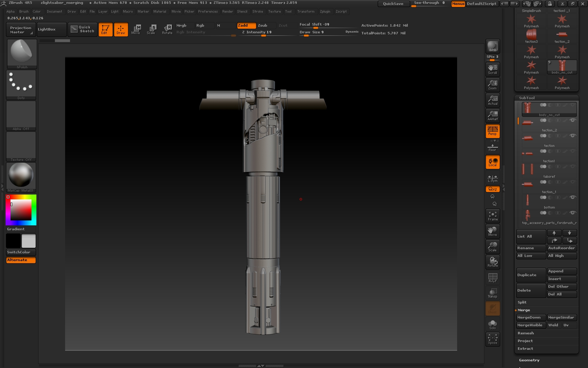Toggle Solo mode
Image resolution: width=588 pixels, height=368 pixels.
click(x=492, y=325)
